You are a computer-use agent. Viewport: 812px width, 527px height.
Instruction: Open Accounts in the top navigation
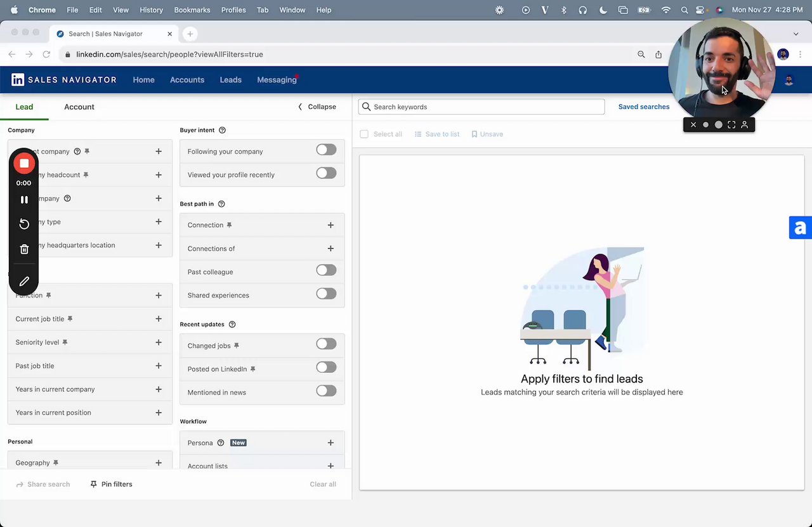187,80
